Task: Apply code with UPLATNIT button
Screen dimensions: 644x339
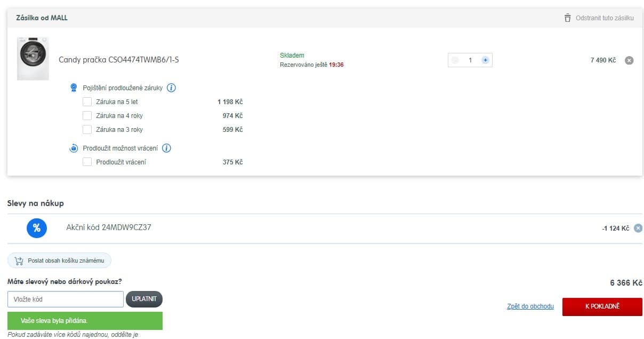Action: coord(144,299)
